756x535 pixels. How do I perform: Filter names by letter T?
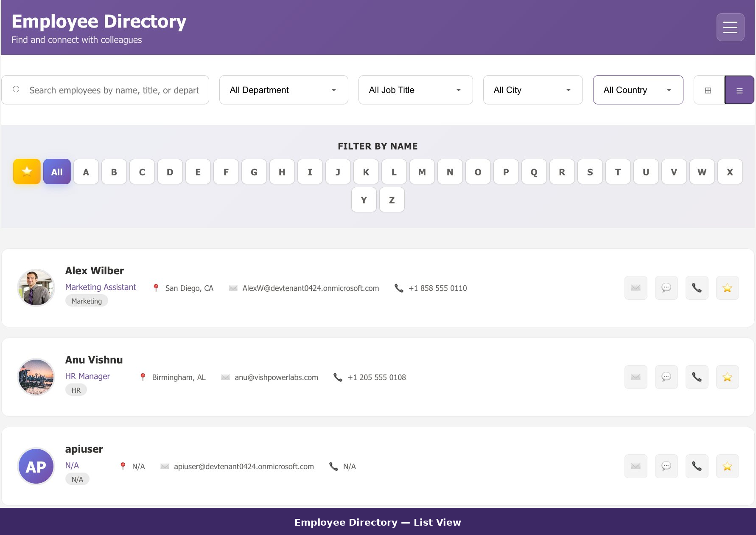click(x=618, y=172)
